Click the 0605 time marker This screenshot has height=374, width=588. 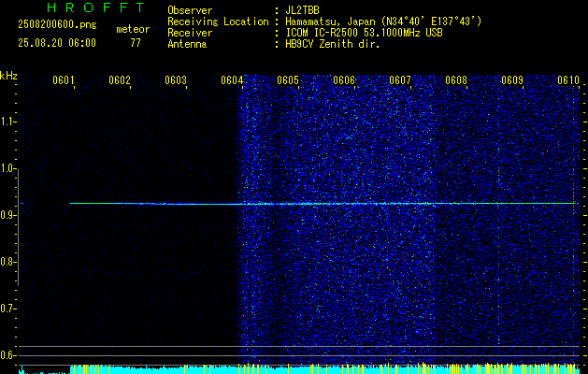pos(288,80)
